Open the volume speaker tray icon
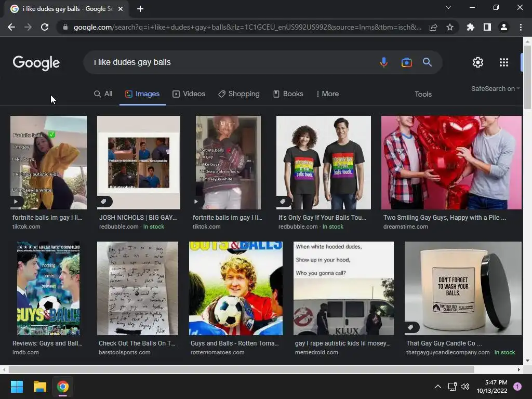The height and width of the screenshot is (399, 532). (x=465, y=387)
